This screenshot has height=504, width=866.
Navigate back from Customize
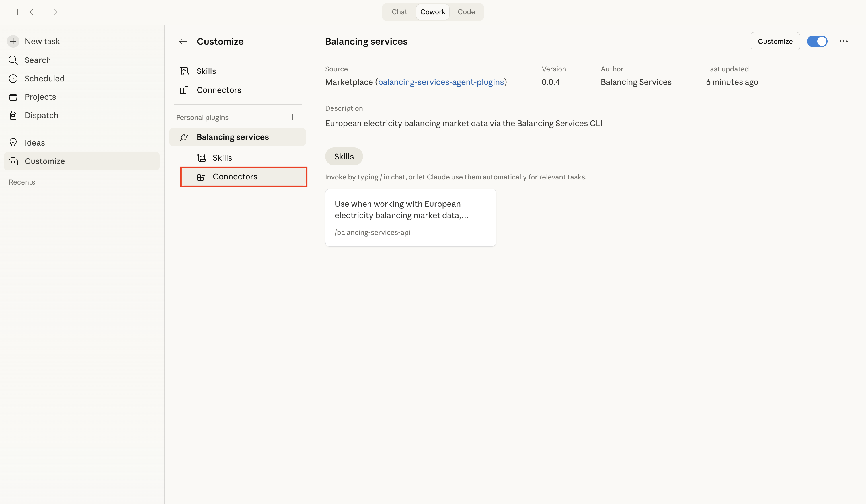click(x=182, y=41)
